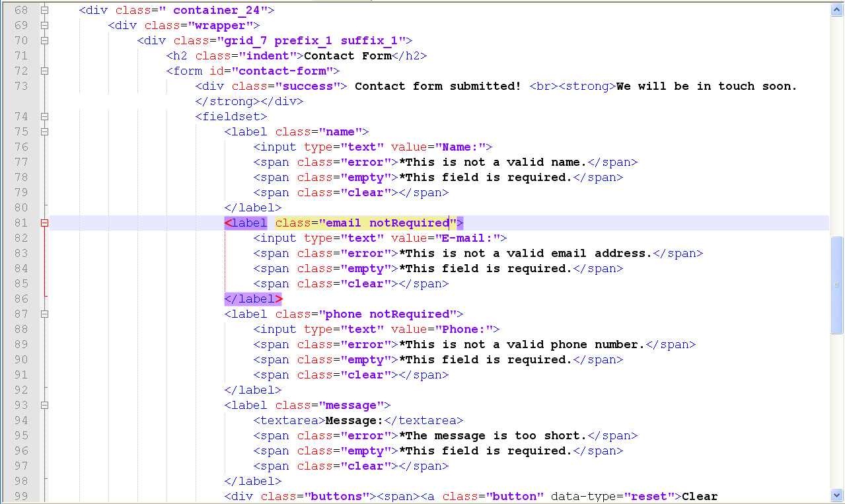Collapse the name label fold on line 75
The width and height of the screenshot is (845, 504).
pos(44,132)
